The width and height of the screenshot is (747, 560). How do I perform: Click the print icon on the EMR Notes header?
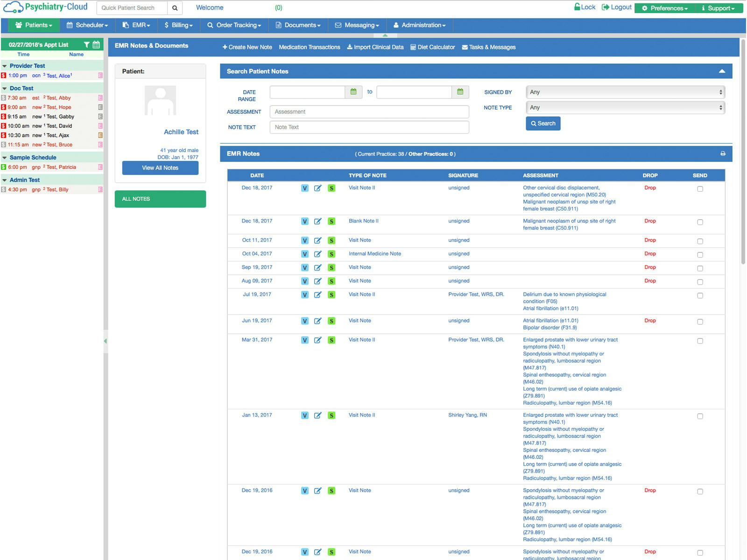pos(723,154)
